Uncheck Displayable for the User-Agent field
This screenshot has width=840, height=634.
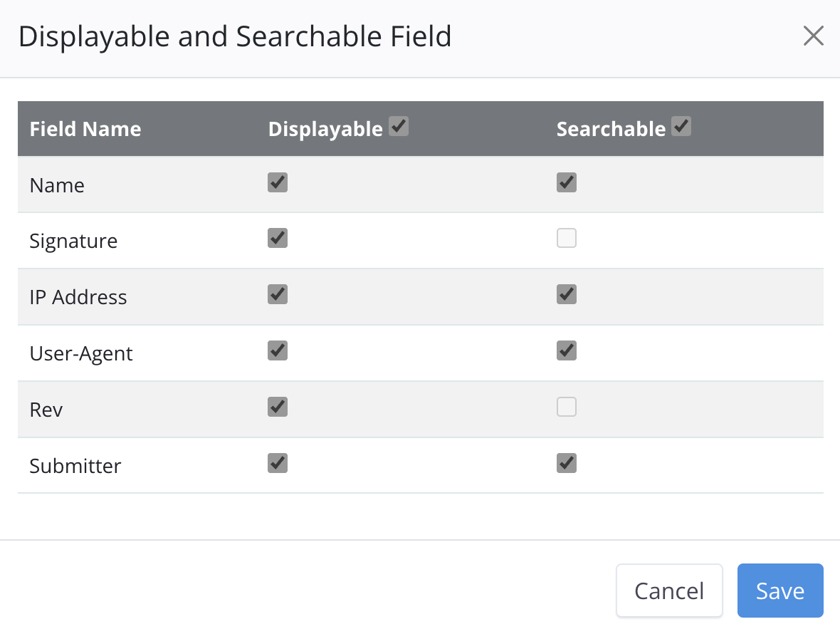click(x=278, y=350)
